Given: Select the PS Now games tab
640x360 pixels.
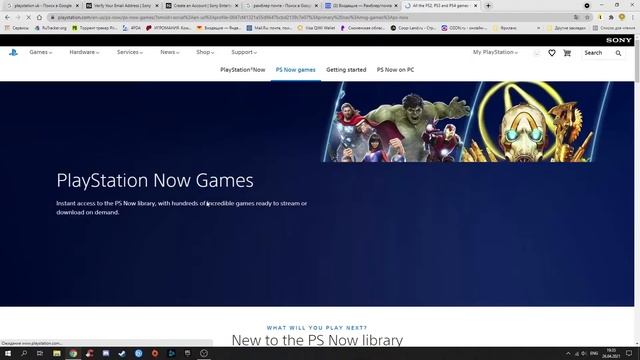Looking at the screenshot, I should click(296, 70).
